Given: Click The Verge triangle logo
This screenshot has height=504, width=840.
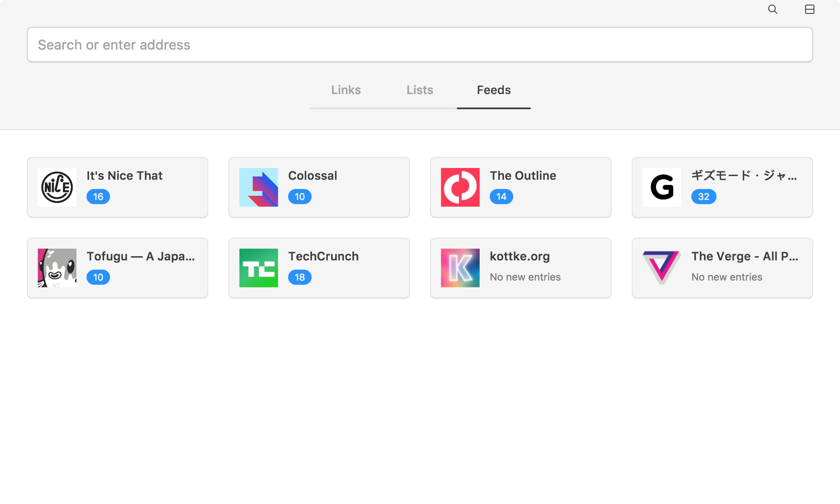Looking at the screenshot, I should click(x=662, y=268).
